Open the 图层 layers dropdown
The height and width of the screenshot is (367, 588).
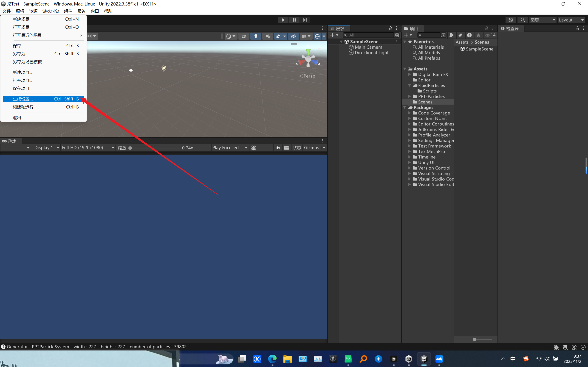(x=542, y=20)
